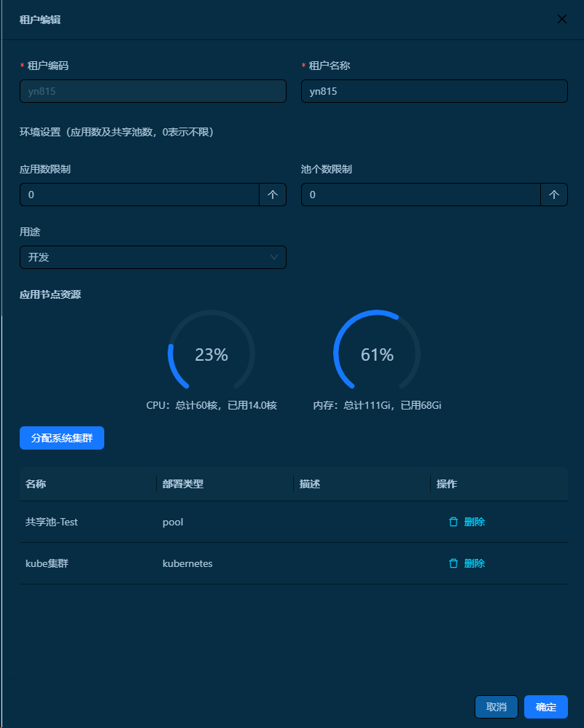
Task: Click the 分配系统集群 button
Action: (62, 438)
